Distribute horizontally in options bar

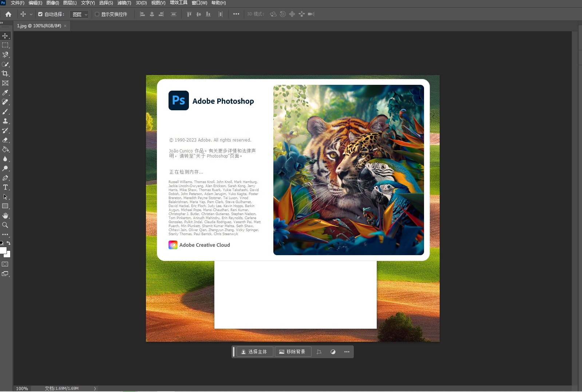click(x=221, y=14)
